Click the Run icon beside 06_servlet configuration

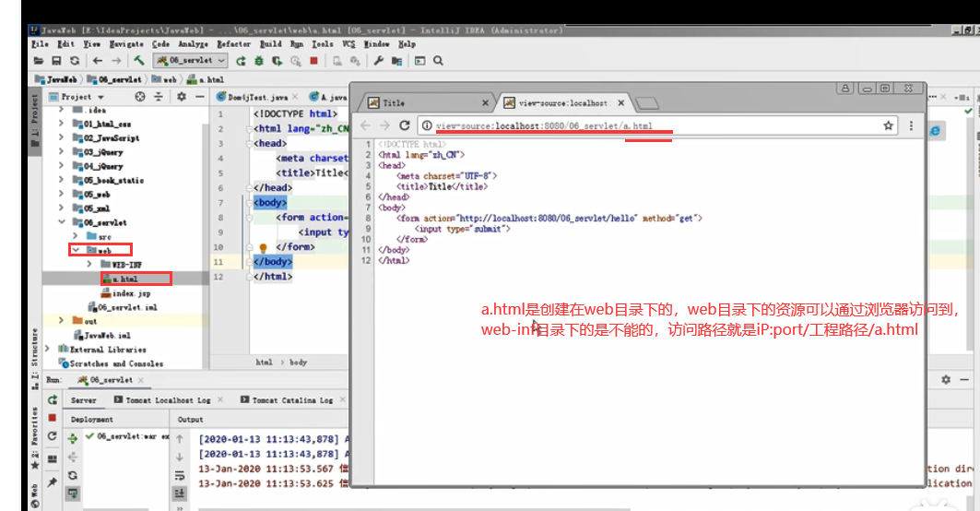coord(241,61)
